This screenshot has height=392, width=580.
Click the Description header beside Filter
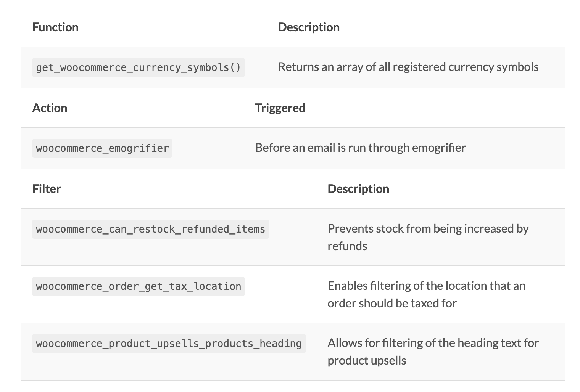coord(358,189)
